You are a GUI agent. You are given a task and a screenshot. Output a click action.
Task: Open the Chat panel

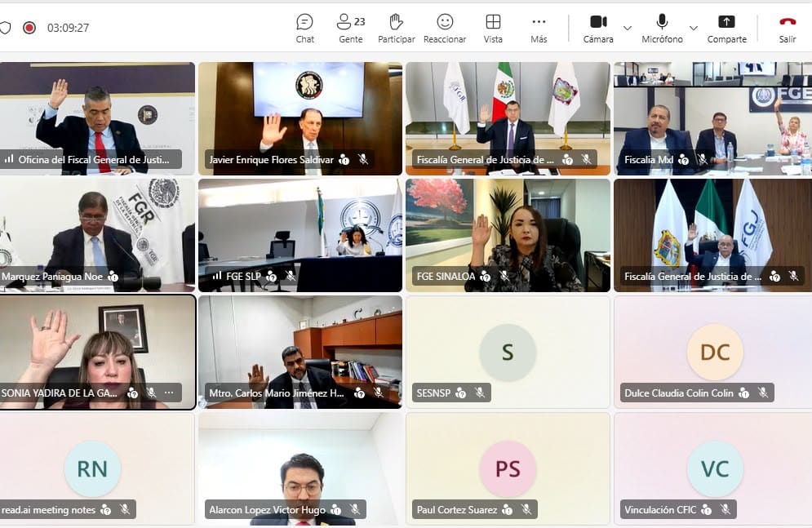[304, 29]
